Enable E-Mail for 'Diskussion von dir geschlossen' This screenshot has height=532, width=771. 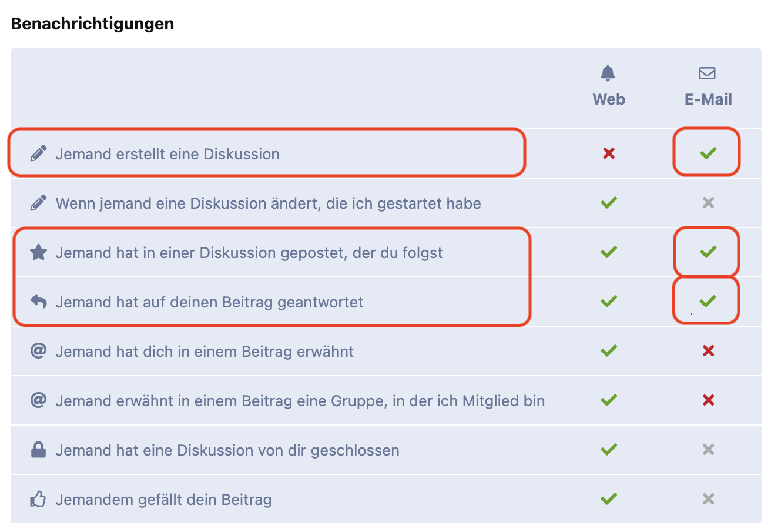708,450
